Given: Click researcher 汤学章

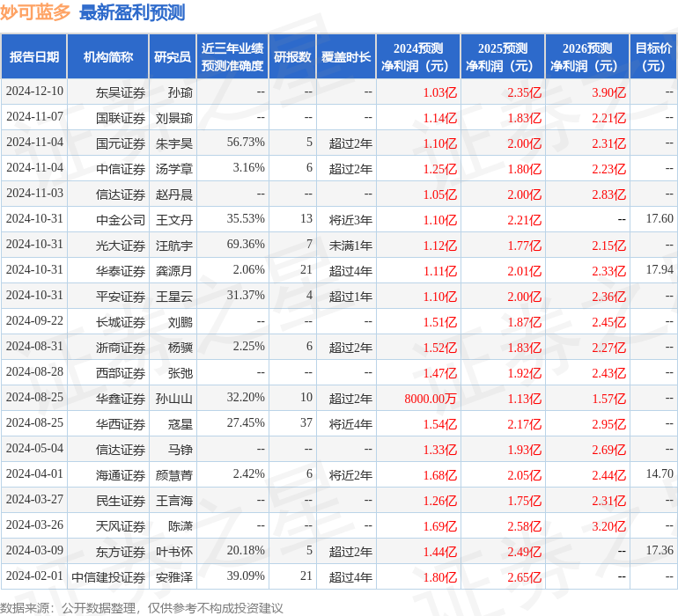Looking at the screenshot, I should [174, 169].
